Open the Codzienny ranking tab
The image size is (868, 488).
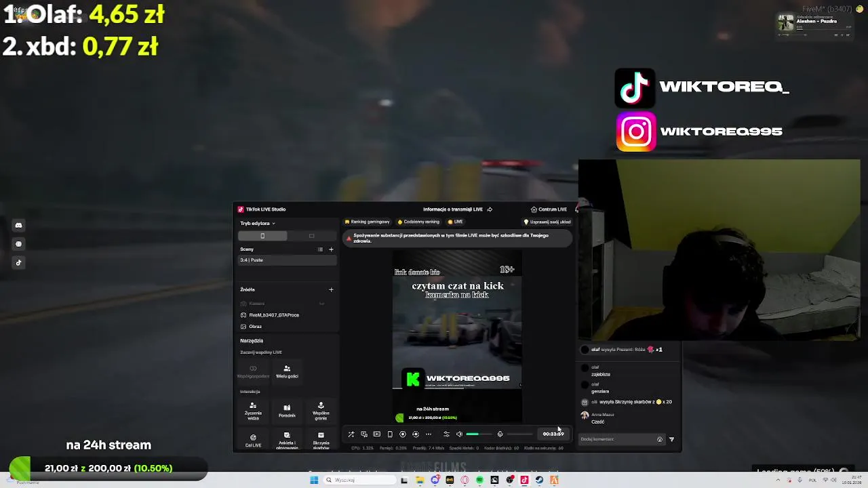coord(418,222)
